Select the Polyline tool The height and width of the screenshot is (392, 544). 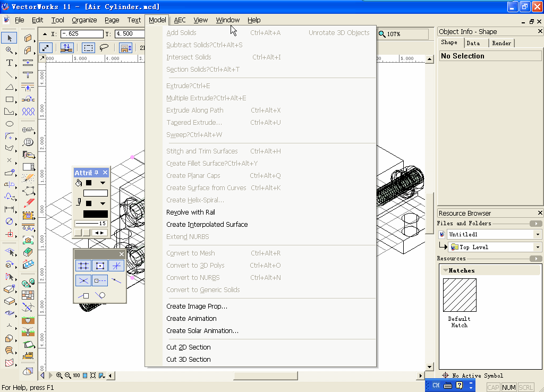(x=10, y=112)
